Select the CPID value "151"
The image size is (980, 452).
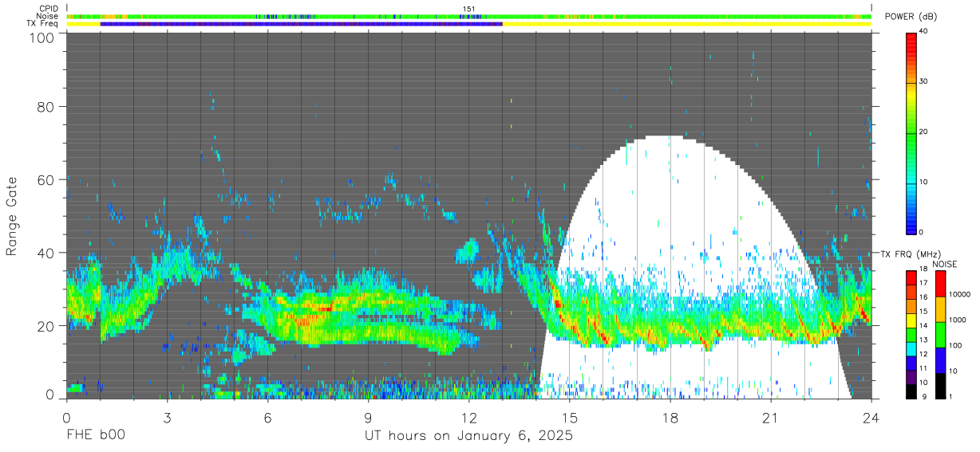[x=469, y=9]
